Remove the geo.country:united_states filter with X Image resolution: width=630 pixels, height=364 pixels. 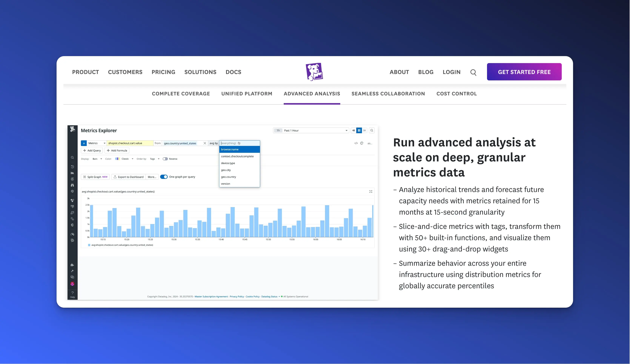[205, 143]
